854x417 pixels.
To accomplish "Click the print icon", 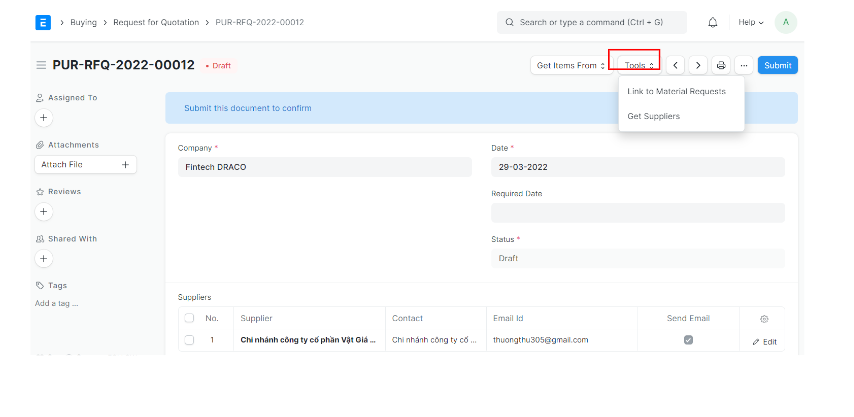I will point(721,65).
